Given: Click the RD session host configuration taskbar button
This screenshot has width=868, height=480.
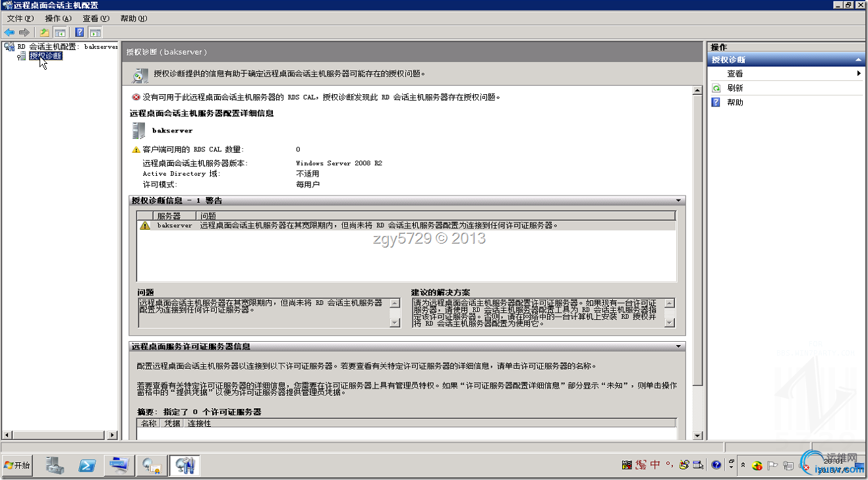Looking at the screenshot, I should tap(185, 466).
